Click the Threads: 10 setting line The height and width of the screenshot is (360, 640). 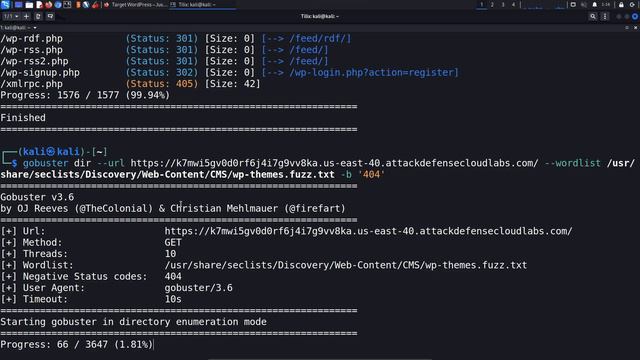(88, 254)
